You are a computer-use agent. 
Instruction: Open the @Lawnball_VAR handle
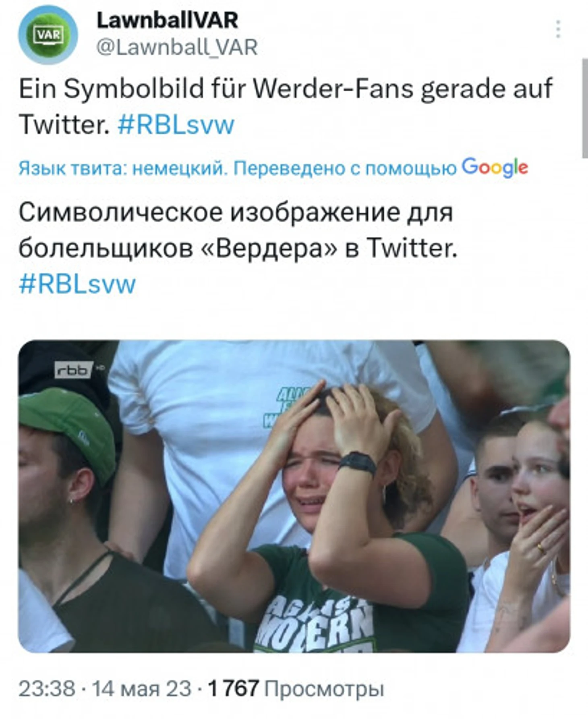point(177,48)
